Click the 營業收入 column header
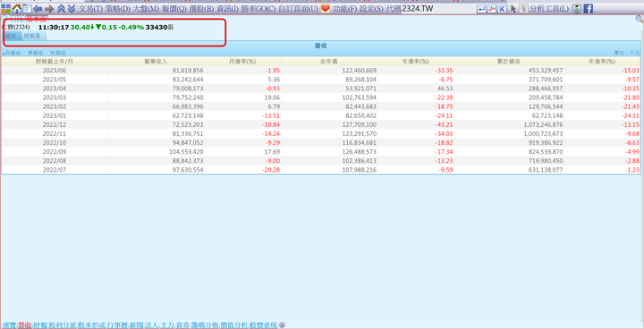Screen dimensions: 644x329 156,61
